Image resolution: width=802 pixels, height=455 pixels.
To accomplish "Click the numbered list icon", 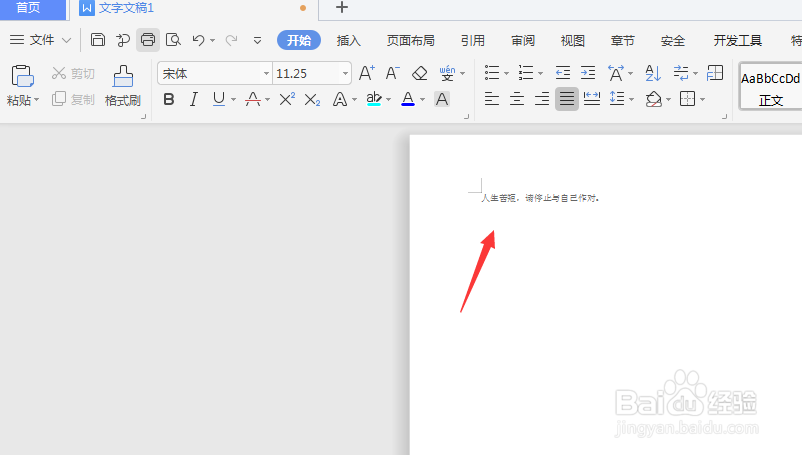I will pos(526,73).
